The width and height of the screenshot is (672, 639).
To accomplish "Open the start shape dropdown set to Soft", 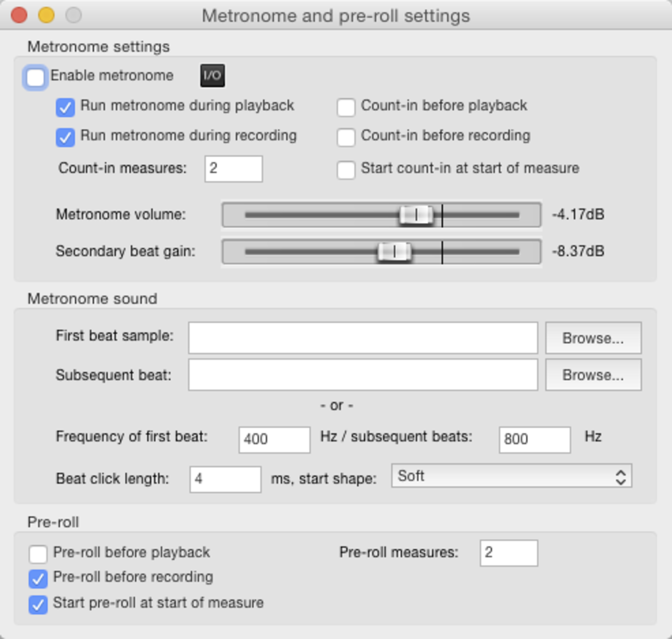I will pyautogui.click(x=511, y=476).
